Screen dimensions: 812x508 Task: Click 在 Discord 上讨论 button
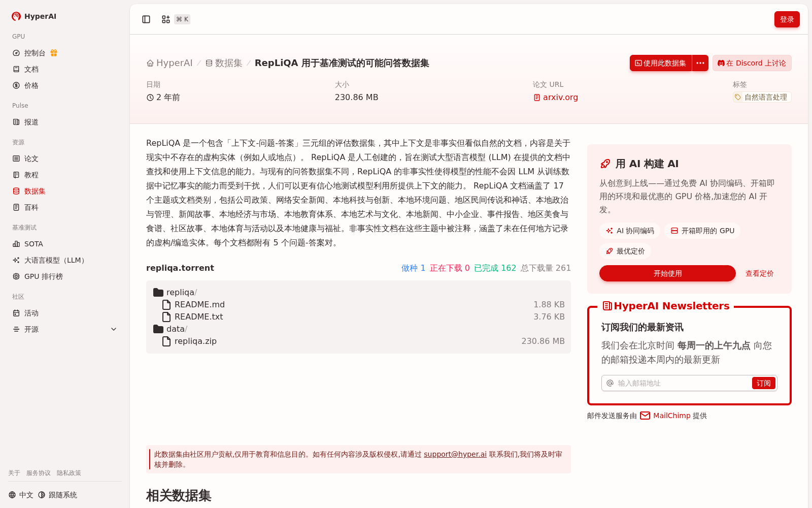coord(752,63)
